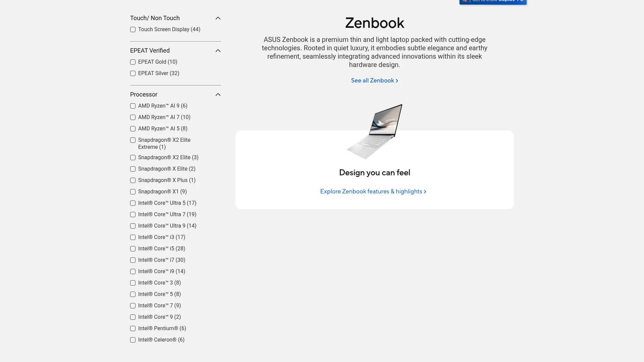Check the Intel Core 5 (8) option

[x=133, y=294]
